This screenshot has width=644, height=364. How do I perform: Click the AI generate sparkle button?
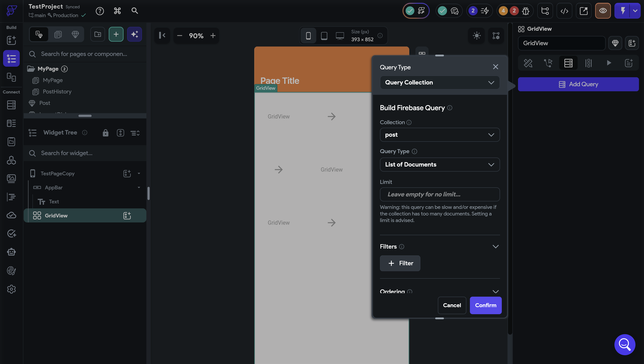[x=135, y=34]
